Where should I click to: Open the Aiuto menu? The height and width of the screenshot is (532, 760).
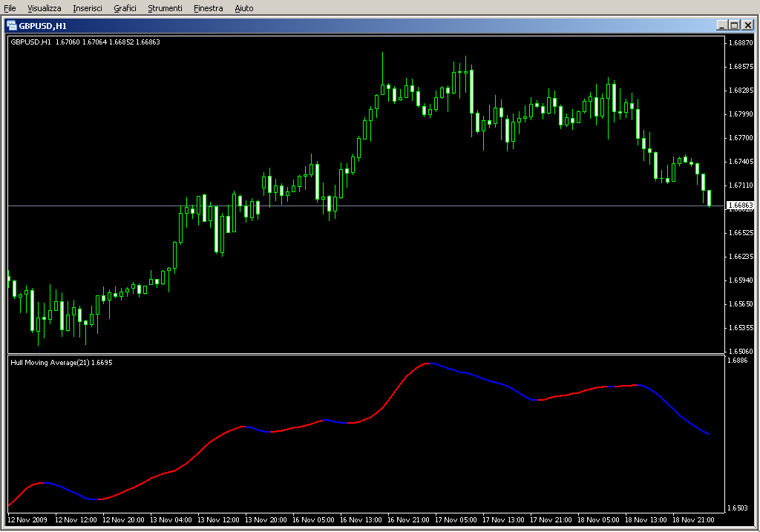pyautogui.click(x=243, y=8)
